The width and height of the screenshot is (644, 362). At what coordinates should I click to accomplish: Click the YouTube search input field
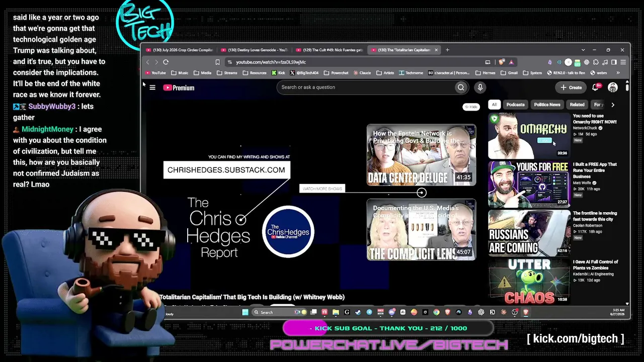366,87
